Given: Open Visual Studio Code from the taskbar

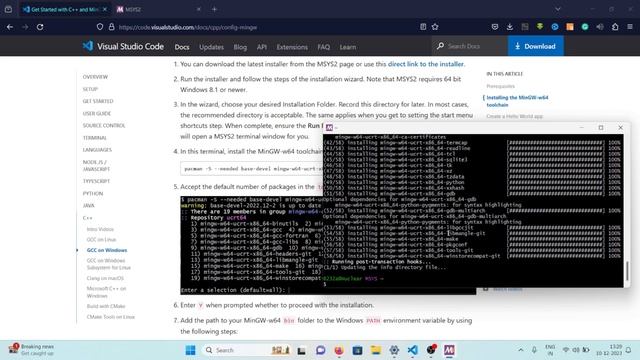Looking at the screenshot, I should (412, 350).
